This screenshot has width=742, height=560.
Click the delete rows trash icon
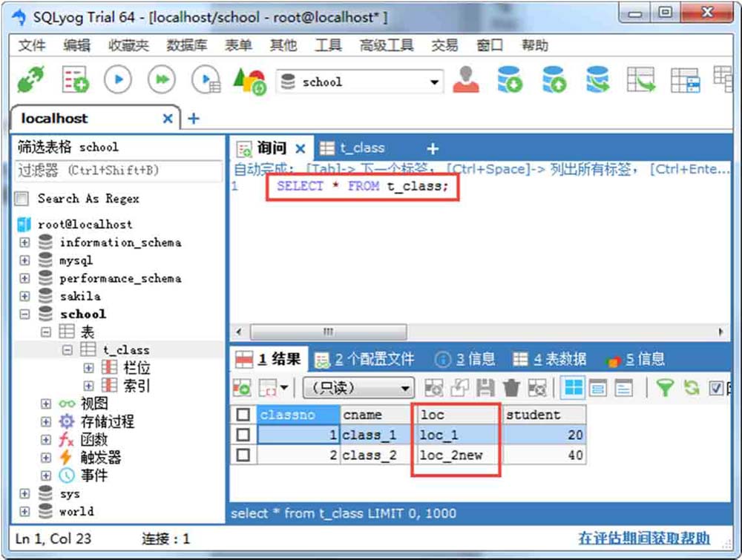[x=511, y=388]
